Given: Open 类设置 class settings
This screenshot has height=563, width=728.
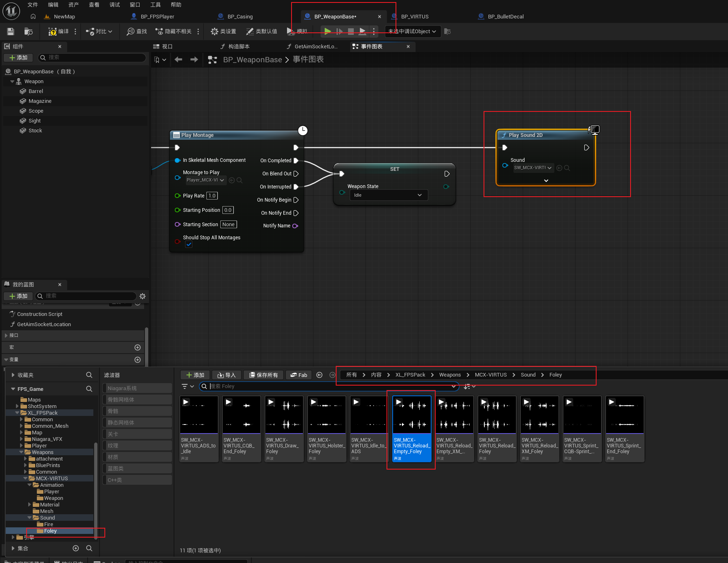Looking at the screenshot, I should 223,32.
